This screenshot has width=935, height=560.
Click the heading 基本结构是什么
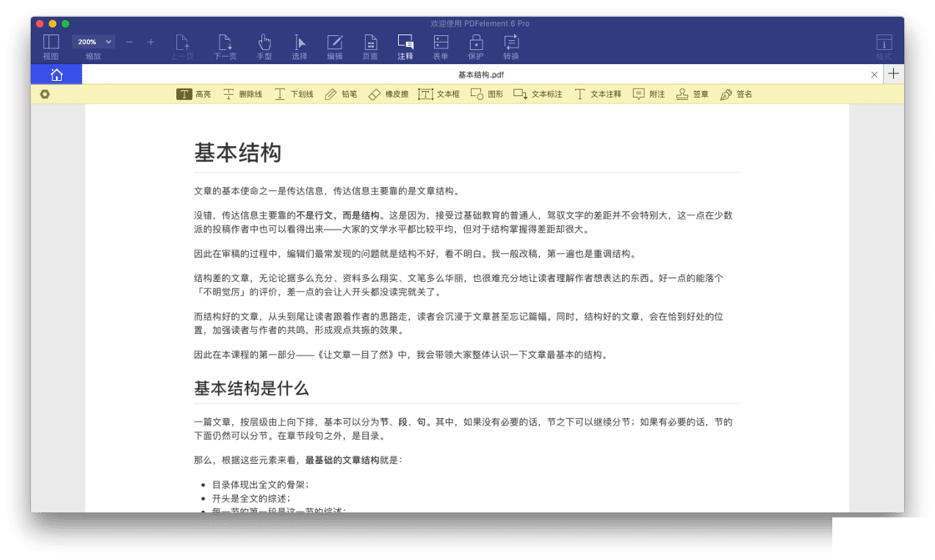251,389
